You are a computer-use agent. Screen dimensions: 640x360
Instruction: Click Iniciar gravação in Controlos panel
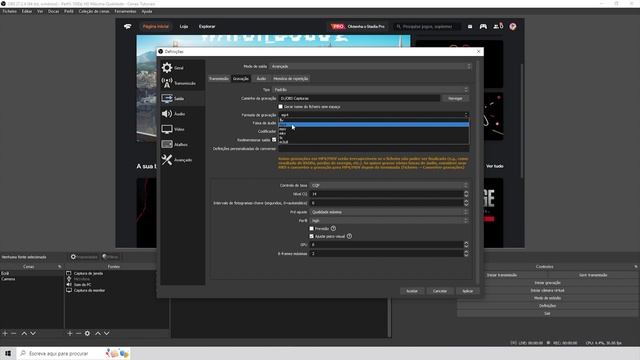[547, 283]
